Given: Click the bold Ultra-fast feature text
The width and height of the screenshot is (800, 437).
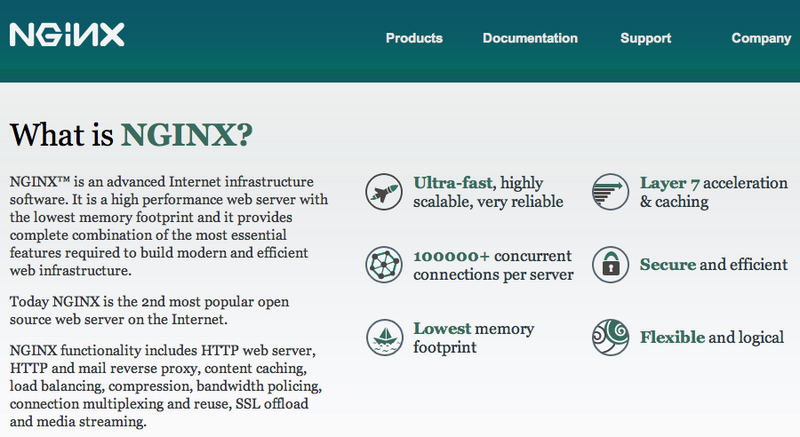Looking at the screenshot, I should pyautogui.click(x=454, y=183).
